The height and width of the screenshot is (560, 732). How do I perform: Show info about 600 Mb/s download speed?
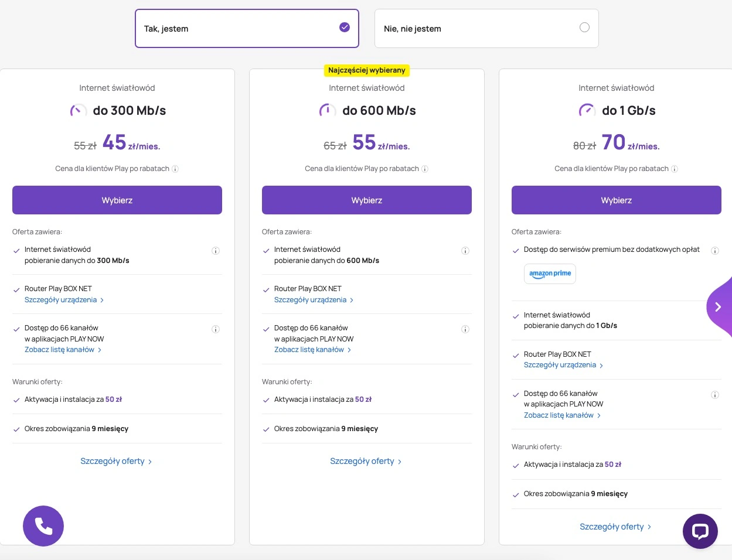465,251
